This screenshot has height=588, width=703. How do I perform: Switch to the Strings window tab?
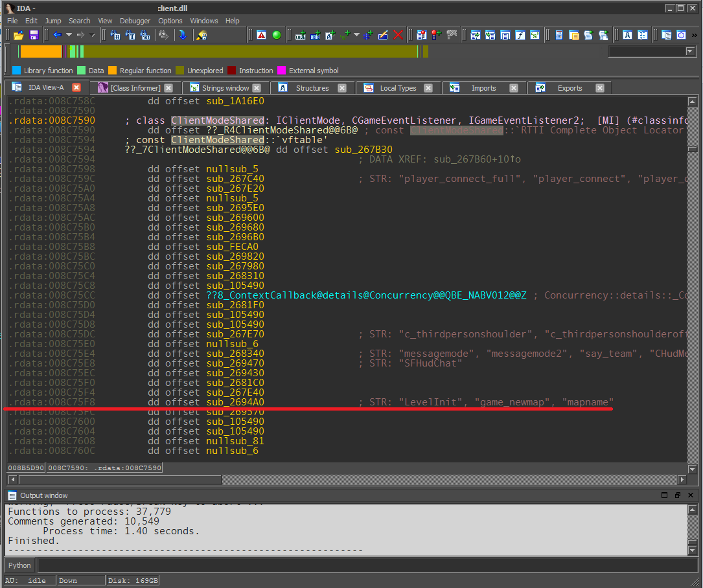pyautogui.click(x=225, y=88)
